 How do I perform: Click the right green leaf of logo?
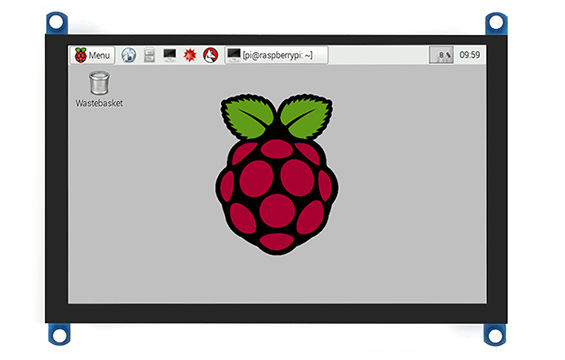(x=306, y=117)
